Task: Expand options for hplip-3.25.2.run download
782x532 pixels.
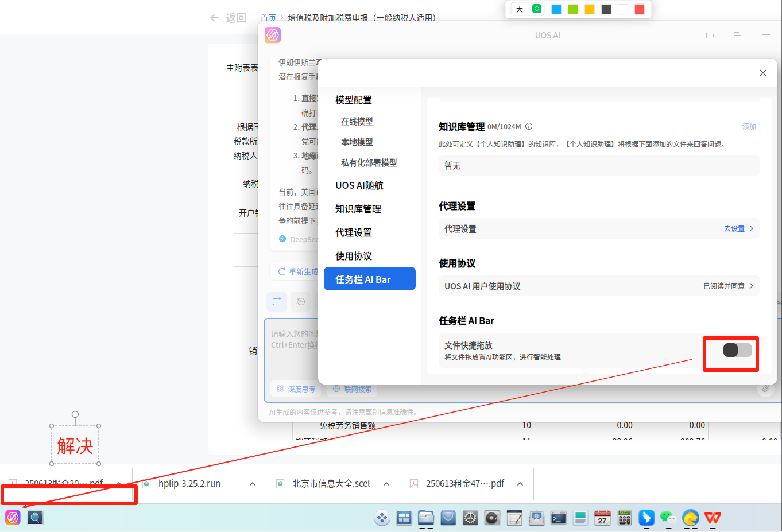Action: click(253, 484)
